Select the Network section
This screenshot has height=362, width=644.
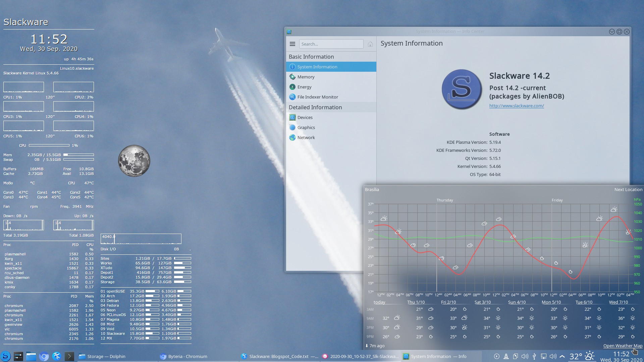pos(306,137)
